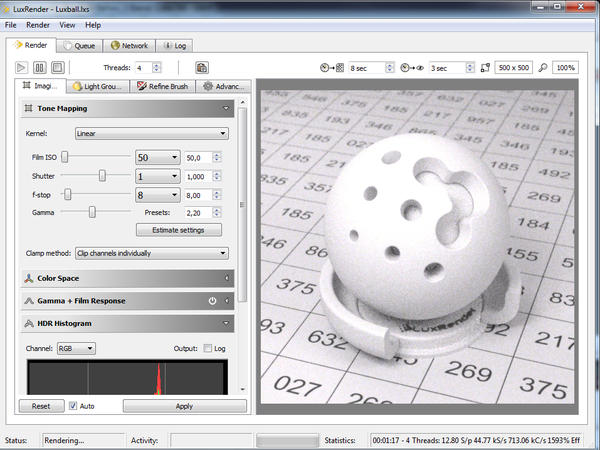600x450 pixels.
Task: Click the zoom magnifier icon
Action: [x=542, y=67]
